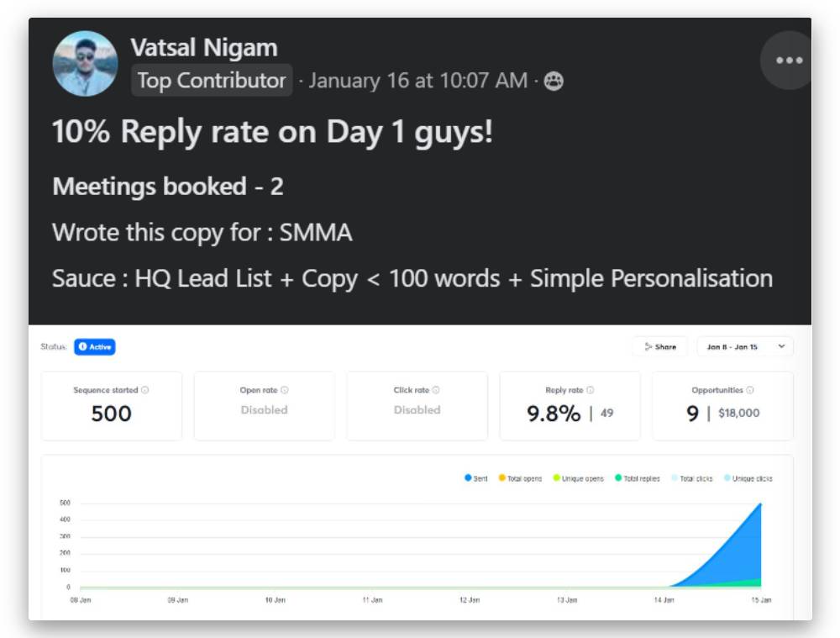Screen dimensions: 840x638
Task: Click info icon next to Click rate
Action: pos(436,390)
